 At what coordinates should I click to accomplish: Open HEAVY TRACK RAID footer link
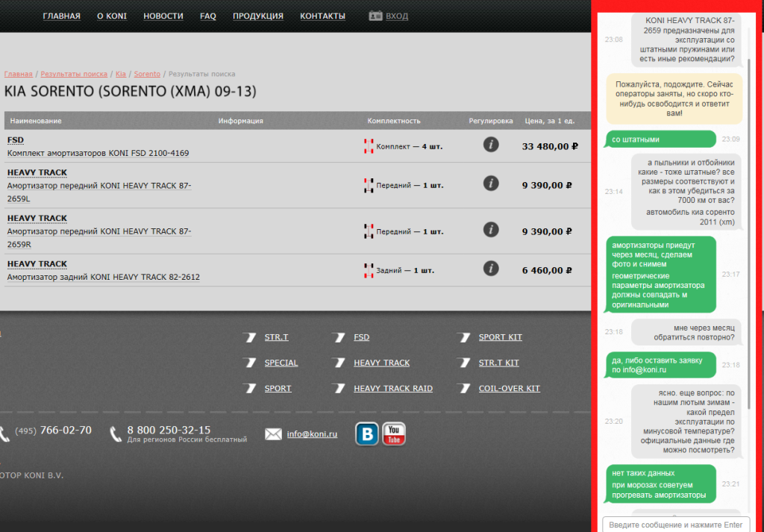[x=392, y=388]
